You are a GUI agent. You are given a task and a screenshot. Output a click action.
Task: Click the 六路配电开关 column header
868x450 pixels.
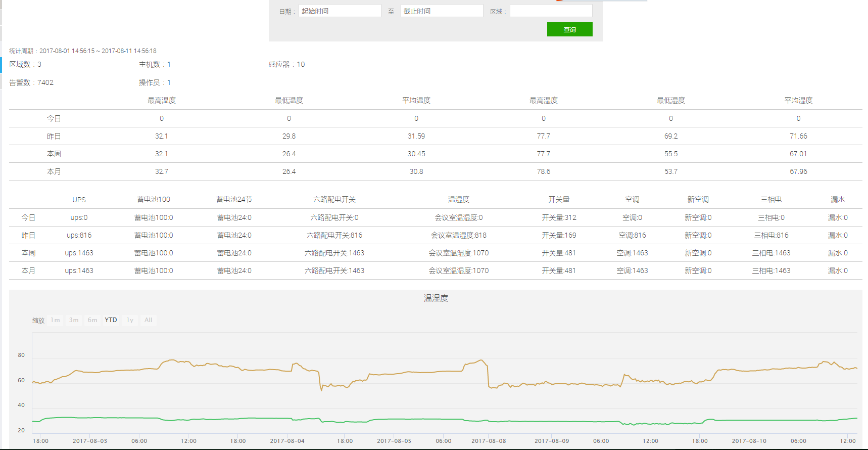(334, 200)
